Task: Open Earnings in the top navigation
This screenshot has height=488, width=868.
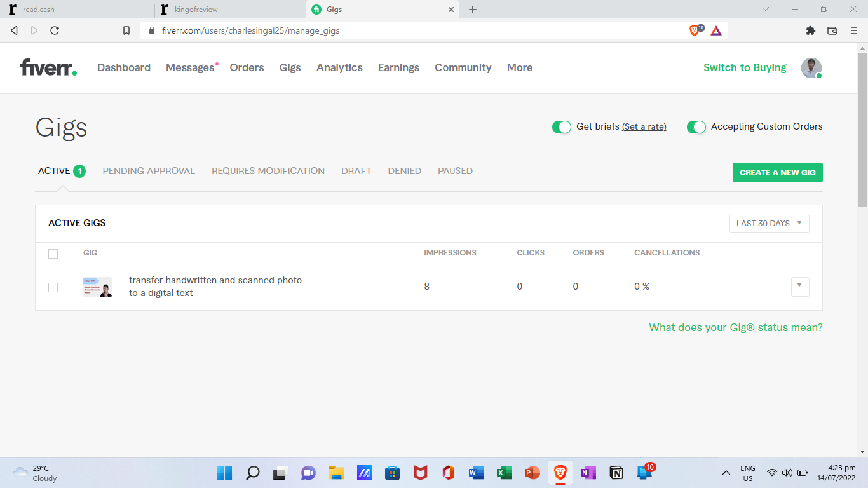Action: [x=398, y=67]
